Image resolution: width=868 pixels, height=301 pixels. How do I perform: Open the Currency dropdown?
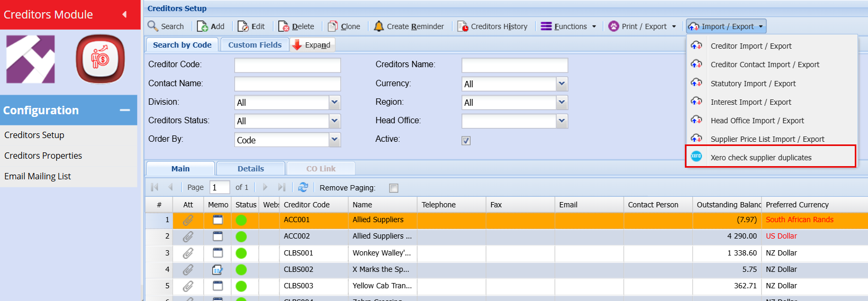562,84
